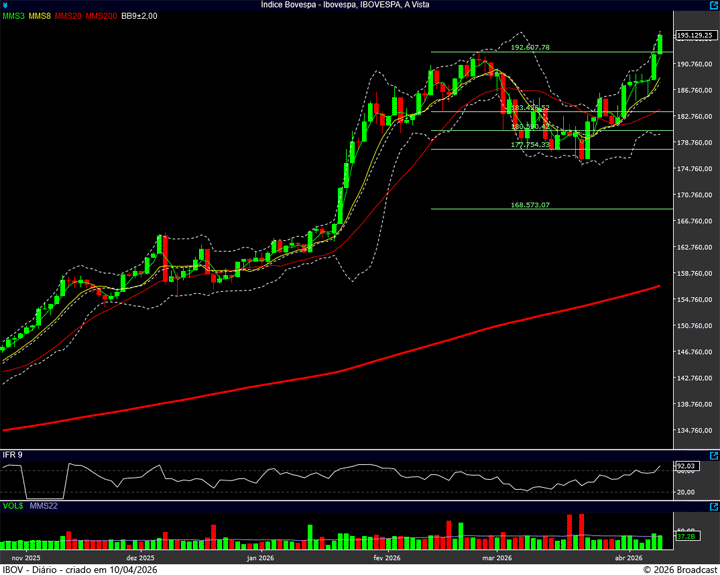
Task: Select the 168.573,07 Fibonacci level label
Action: click(530, 205)
